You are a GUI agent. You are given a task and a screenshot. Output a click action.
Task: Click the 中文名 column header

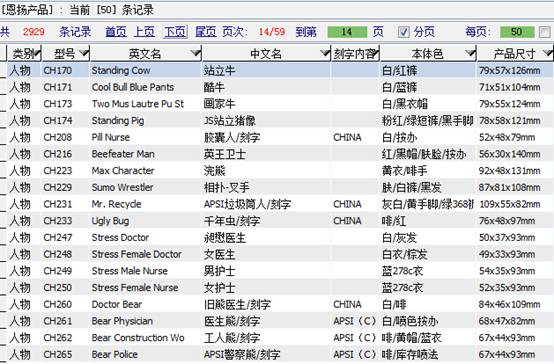pyautogui.click(x=266, y=53)
